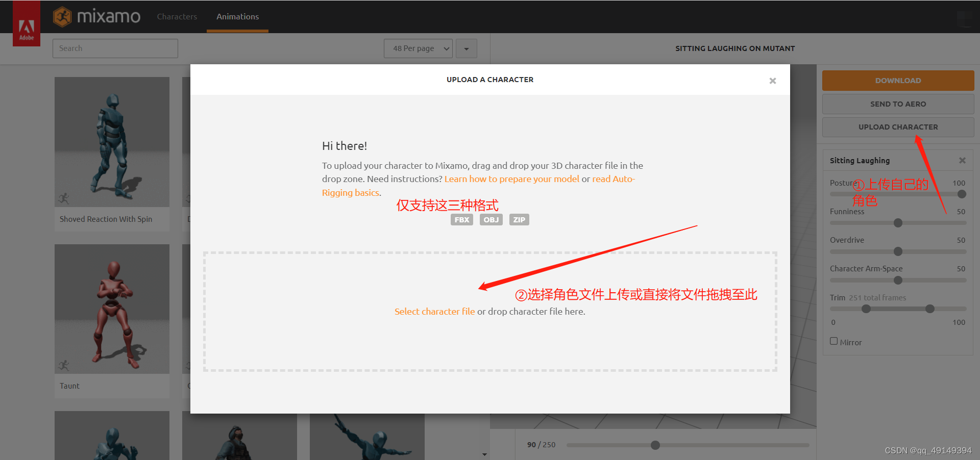Close the Upload a Character dialog
Screen dimensions: 980x460
pyautogui.click(x=773, y=81)
